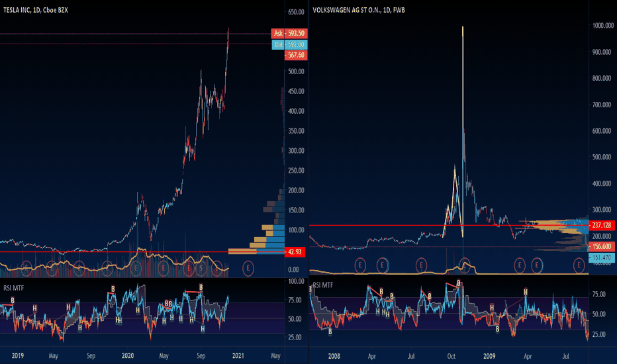Screen dimensions: 617x364
Task: Click the blue 151.470 price label on Volkswagen
Action: tap(602, 257)
